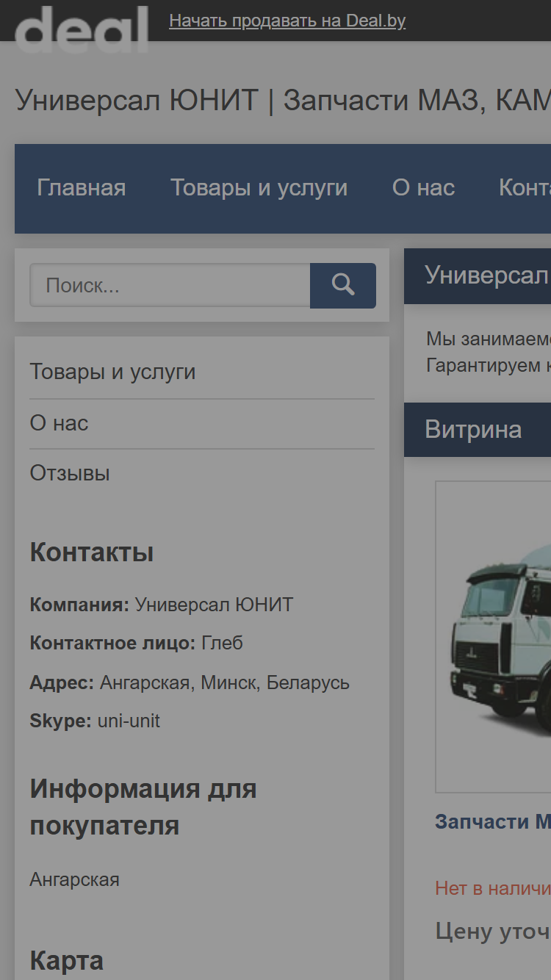Open О нас in sidebar list
Image resolution: width=551 pixels, height=980 pixels.
[59, 423]
